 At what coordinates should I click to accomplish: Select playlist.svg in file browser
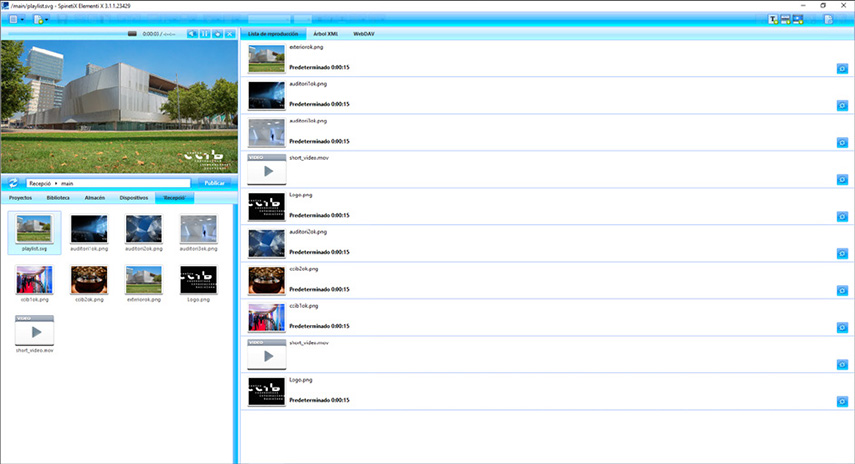point(34,233)
